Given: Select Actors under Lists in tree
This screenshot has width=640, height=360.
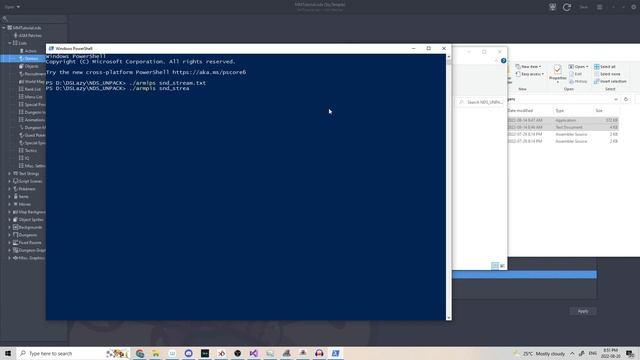Looking at the screenshot, I should (x=30, y=51).
